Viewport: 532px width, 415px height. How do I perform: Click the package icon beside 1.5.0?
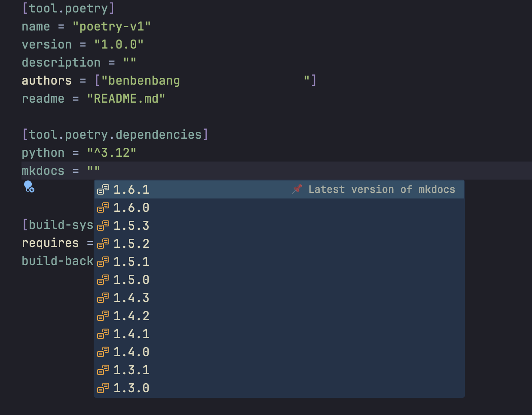pos(103,280)
